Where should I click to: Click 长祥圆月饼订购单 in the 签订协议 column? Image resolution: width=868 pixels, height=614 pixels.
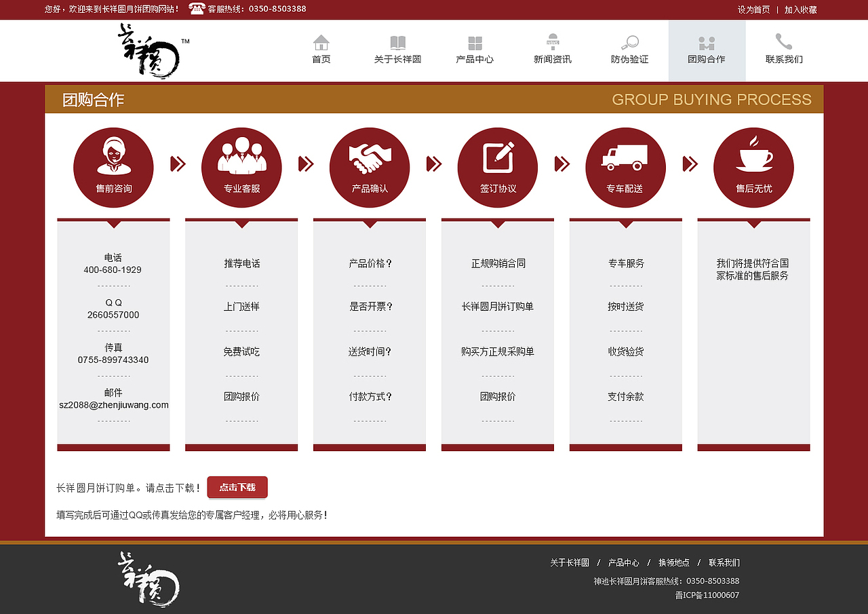pos(498,307)
